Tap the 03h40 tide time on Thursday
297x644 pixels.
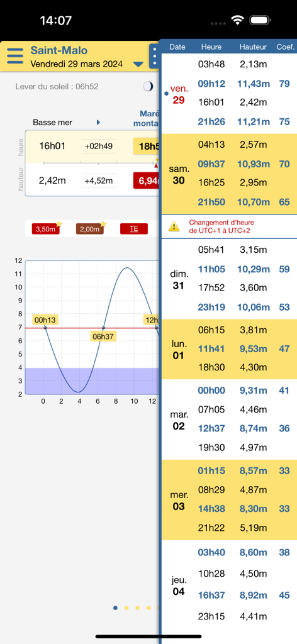tap(211, 552)
